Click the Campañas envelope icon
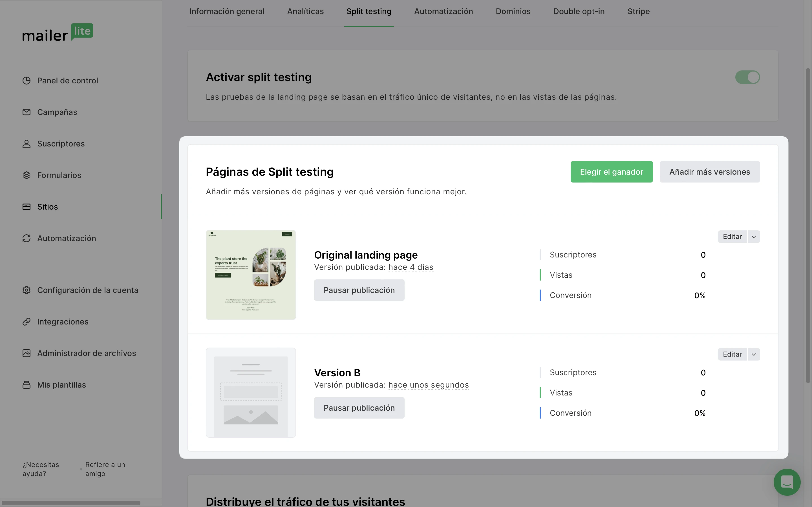This screenshot has height=507, width=812. pyautogui.click(x=27, y=112)
